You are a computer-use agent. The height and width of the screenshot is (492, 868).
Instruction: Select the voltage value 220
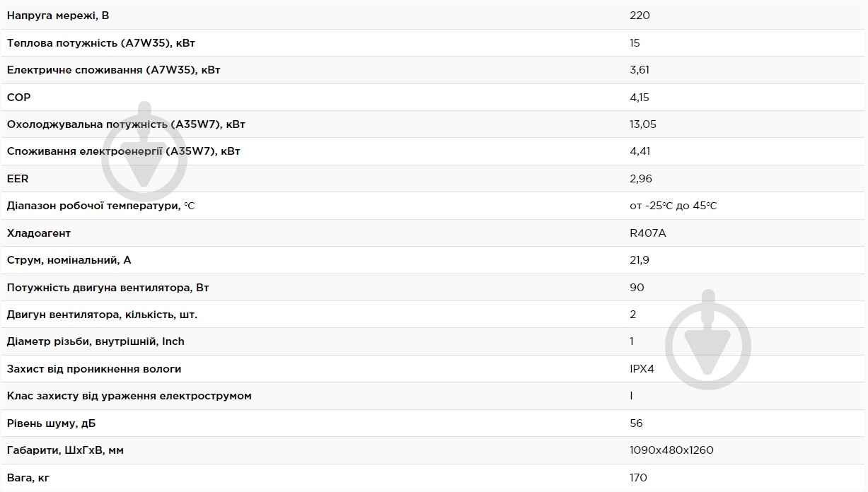tap(640, 16)
